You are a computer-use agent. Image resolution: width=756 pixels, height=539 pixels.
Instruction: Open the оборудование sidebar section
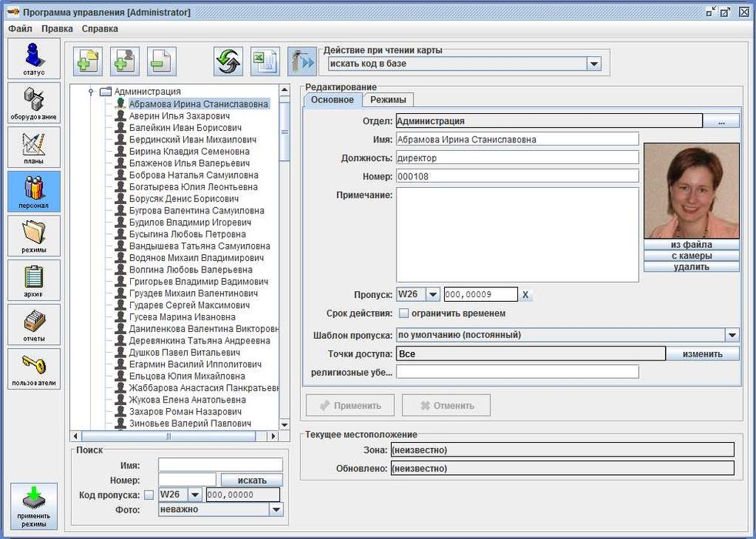34,103
